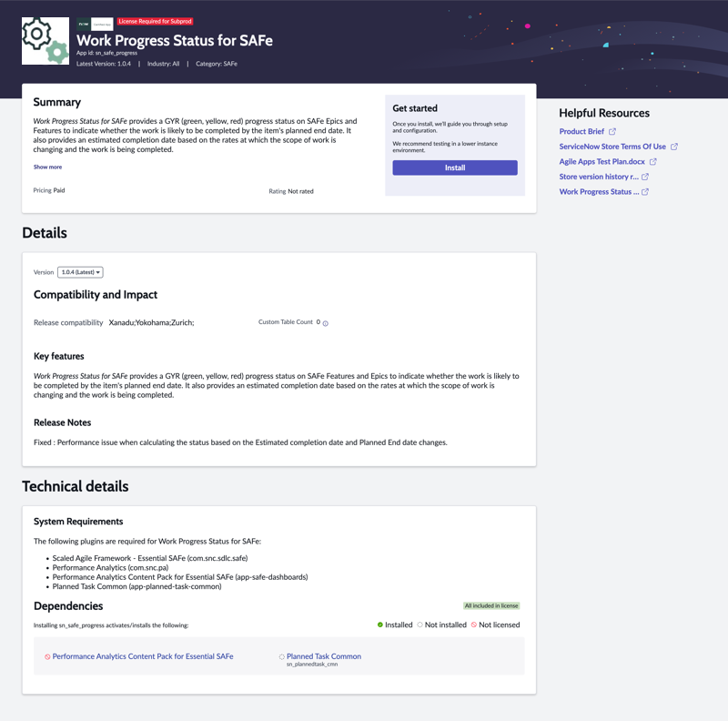This screenshot has width=728, height=721.
Task: Click Scaled Agile Framework - Essential SAFe requirement
Action: click(x=150, y=558)
